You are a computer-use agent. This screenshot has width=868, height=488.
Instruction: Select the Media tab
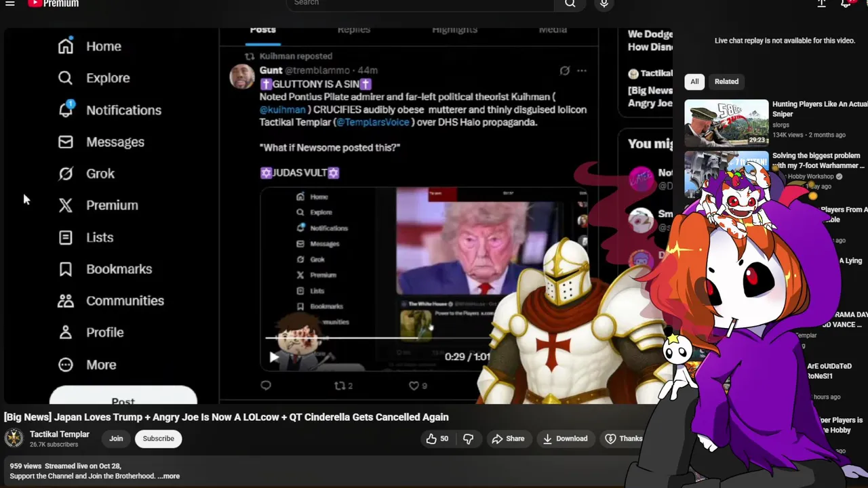click(x=553, y=30)
